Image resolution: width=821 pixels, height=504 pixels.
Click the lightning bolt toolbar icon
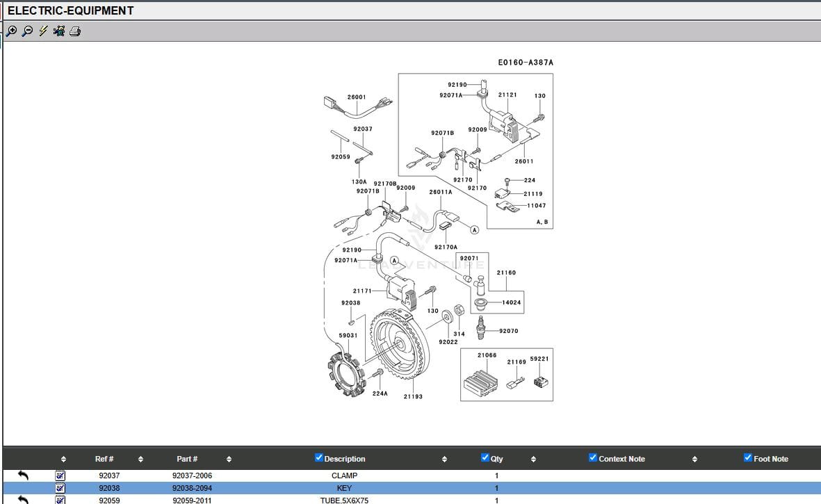(x=43, y=31)
